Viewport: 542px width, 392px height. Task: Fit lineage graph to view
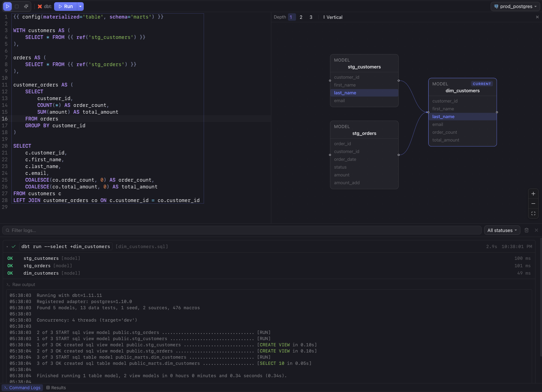click(x=533, y=213)
